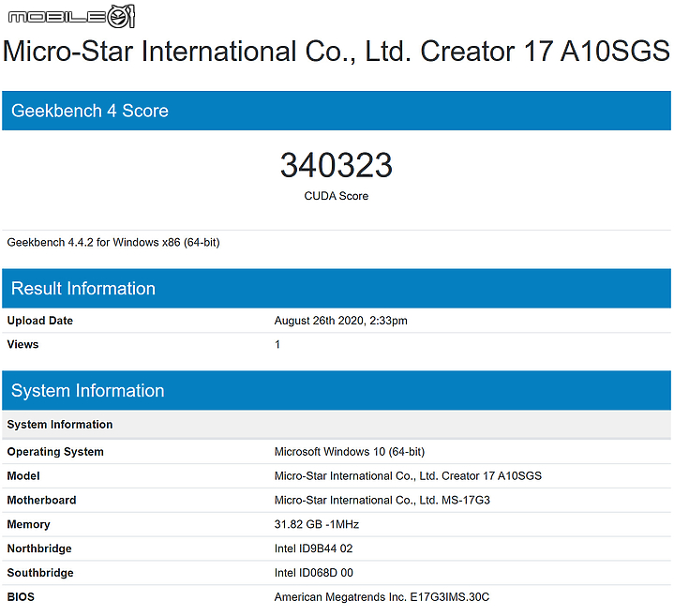
Task: Click the American Megatrends E17G3IMS.30C value
Action: pyautogui.click(x=382, y=597)
